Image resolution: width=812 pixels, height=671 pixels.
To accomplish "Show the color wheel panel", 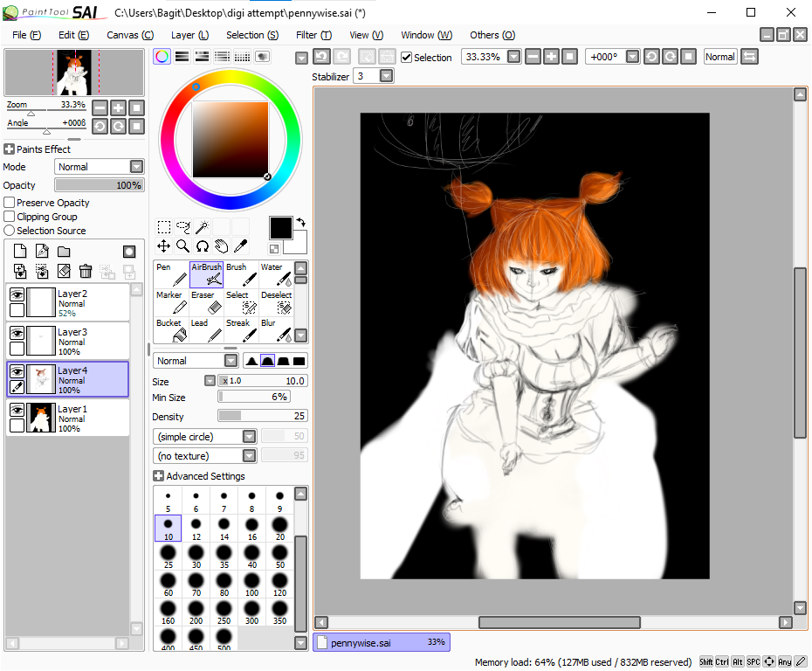I will pos(162,57).
